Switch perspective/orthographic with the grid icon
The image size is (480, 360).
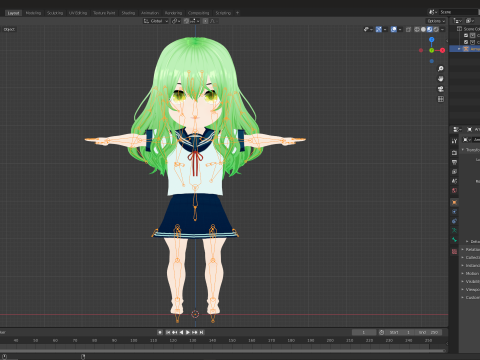coord(441,99)
